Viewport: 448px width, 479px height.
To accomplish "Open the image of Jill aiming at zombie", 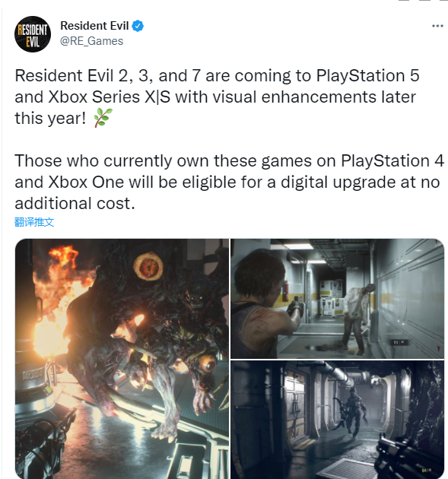I will 337,299.
